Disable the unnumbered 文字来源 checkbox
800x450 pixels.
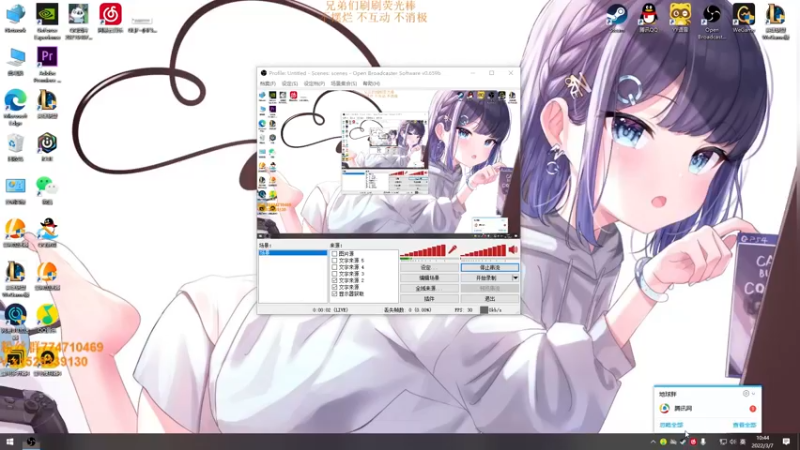tap(334, 287)
